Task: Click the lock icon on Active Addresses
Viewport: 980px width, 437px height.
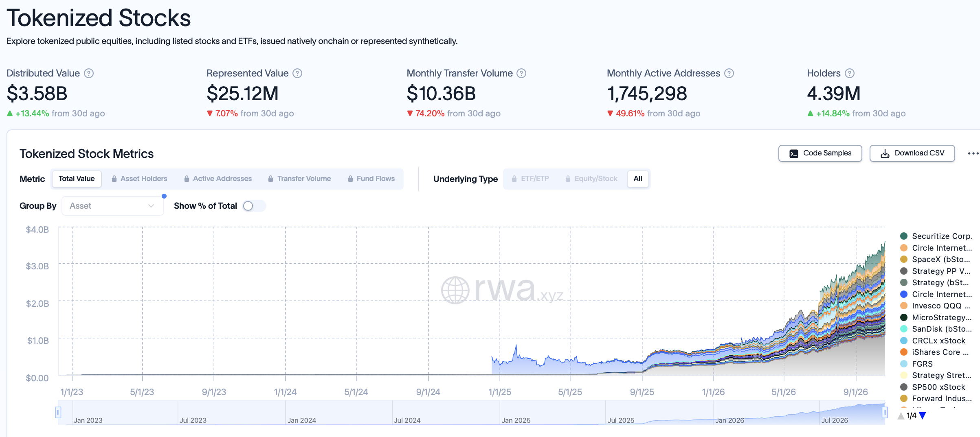Action: 187,179
